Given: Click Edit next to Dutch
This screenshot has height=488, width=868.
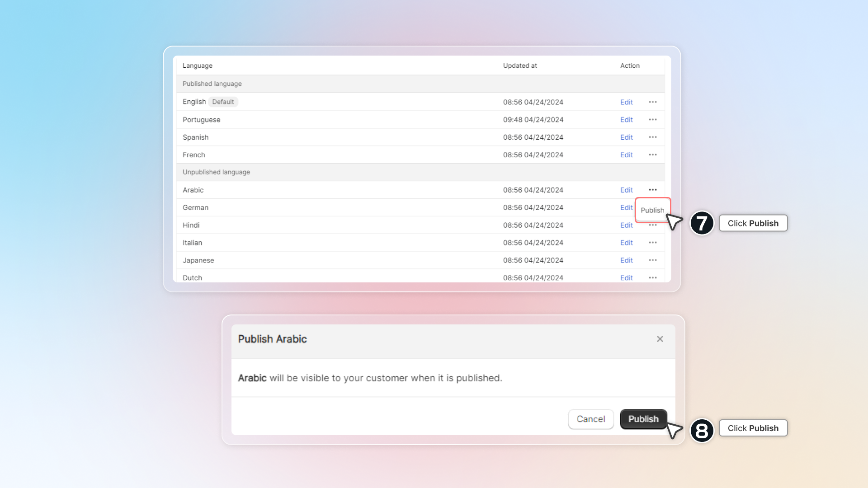Looking at the screenshot, I should pos(627,277).
